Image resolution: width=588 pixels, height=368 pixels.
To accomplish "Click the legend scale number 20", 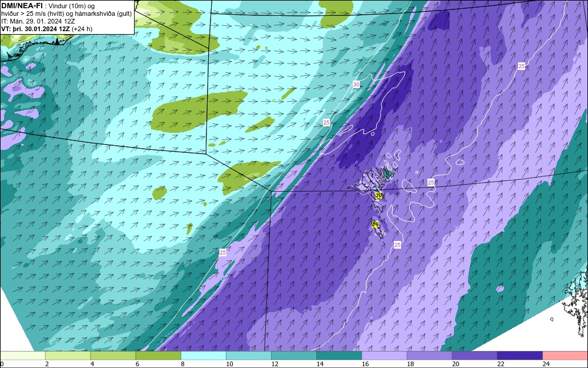I will [x=456, y=364].
